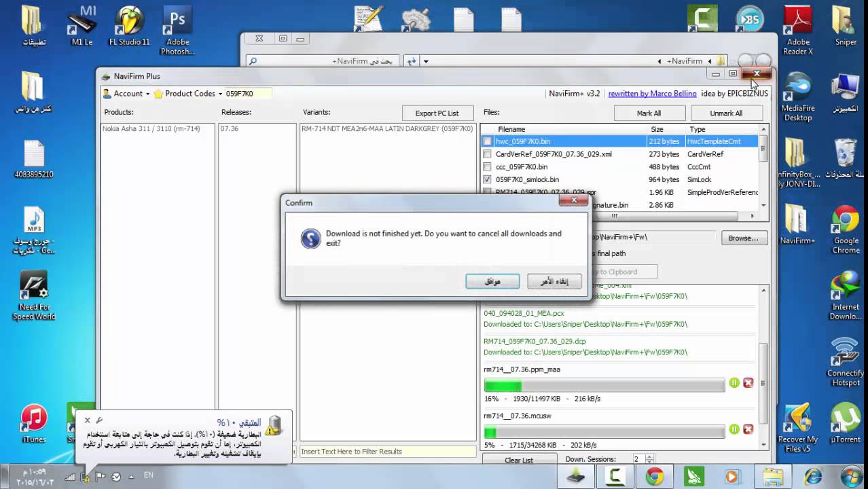This screenshot has width=868, height=489.
Task: Open the Google Chrome desktop shortcut
Action: click(846, 231)
